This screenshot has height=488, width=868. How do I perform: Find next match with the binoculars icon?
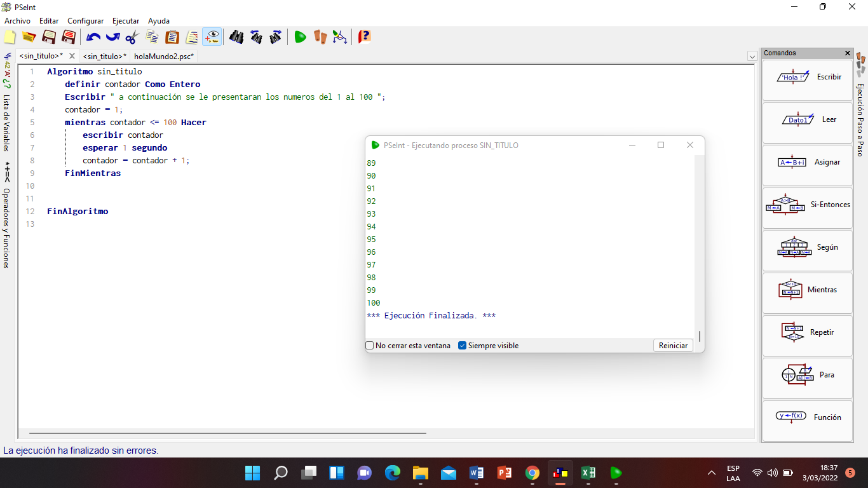[x=275, y=37]
